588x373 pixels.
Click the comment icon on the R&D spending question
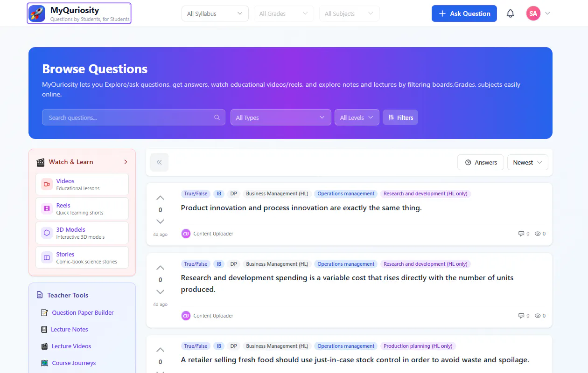click(521, 316)
